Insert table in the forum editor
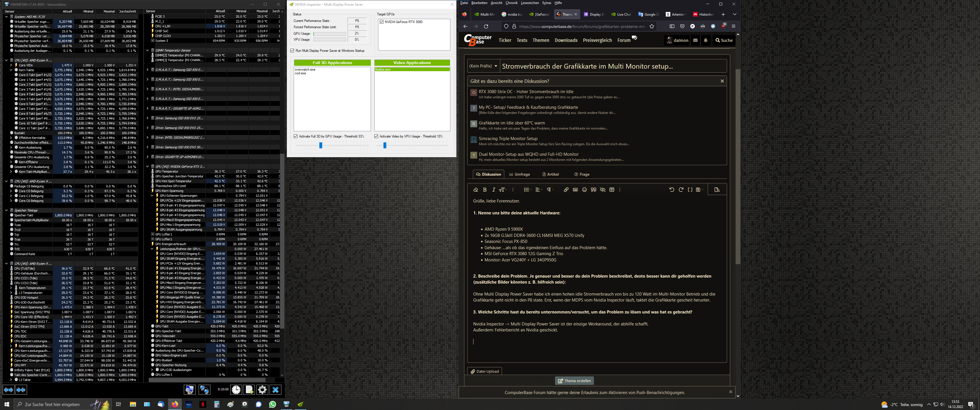Image resolution: width=980 pixels, height=410 pixels. click(612, 190)
